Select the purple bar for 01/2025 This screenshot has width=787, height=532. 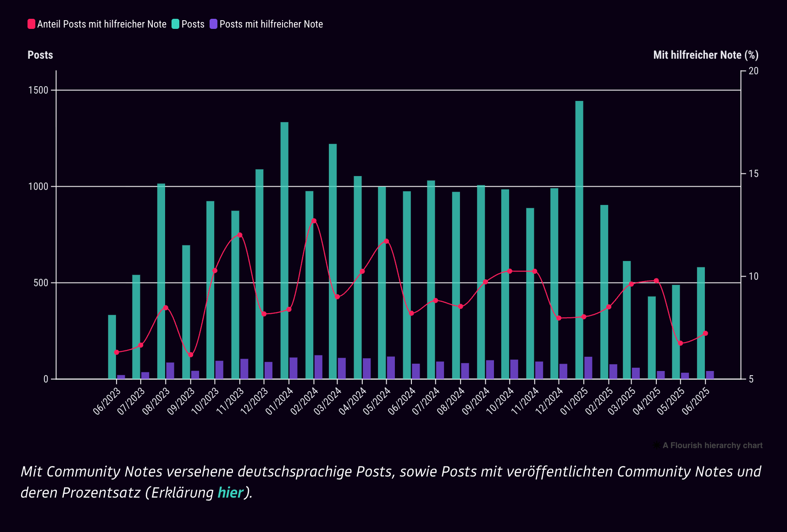point(588,368)
